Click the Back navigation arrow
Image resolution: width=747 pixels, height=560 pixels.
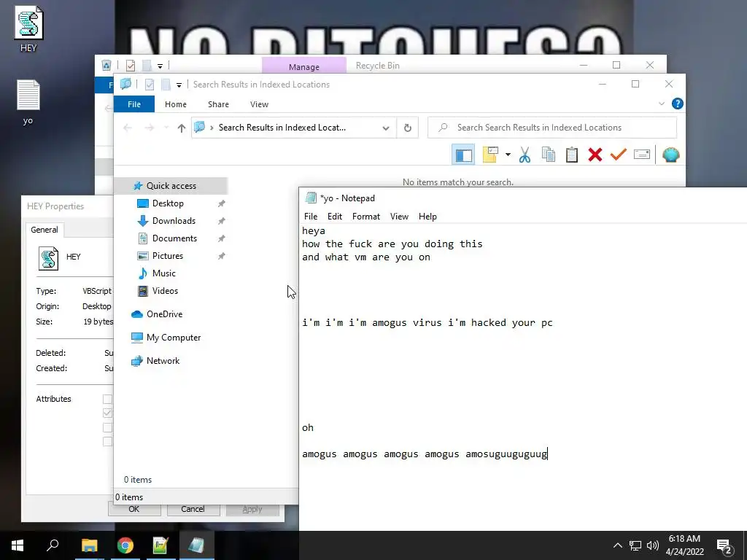coord(127,128)
